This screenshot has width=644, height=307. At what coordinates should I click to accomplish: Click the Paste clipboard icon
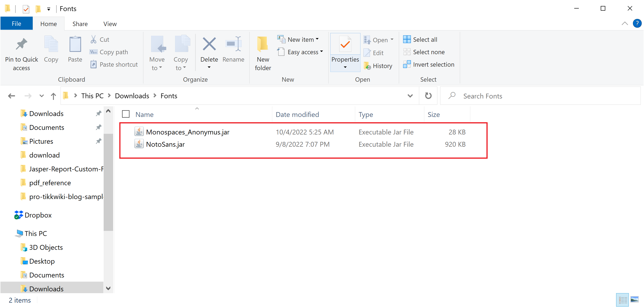point(75,44)
